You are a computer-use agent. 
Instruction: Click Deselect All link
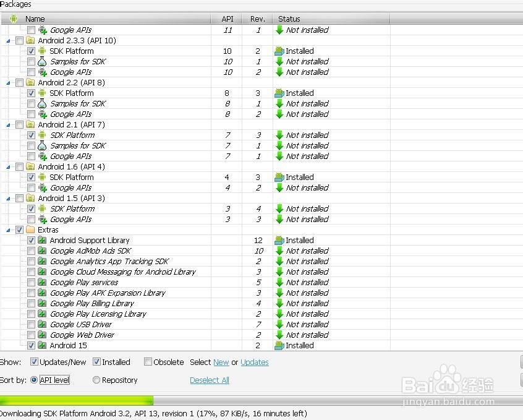pyautogui.click(x=210, y=380)
